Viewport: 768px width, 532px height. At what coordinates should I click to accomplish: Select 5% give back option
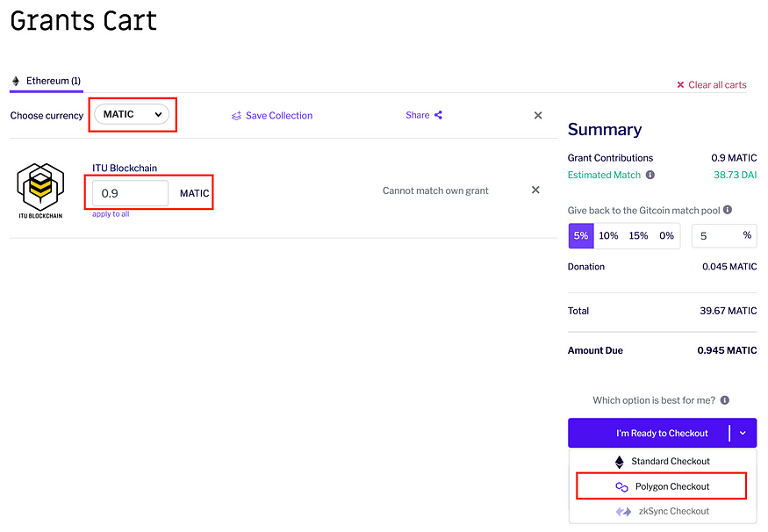point(581,235)
